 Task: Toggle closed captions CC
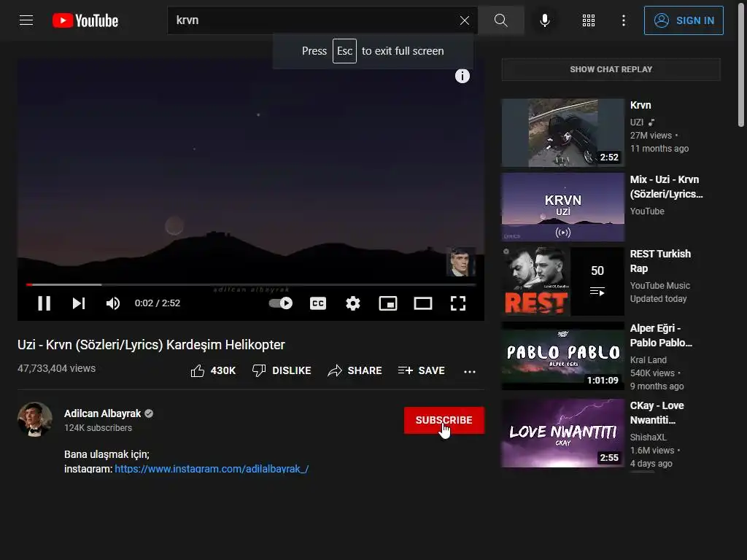pos(318,303)
